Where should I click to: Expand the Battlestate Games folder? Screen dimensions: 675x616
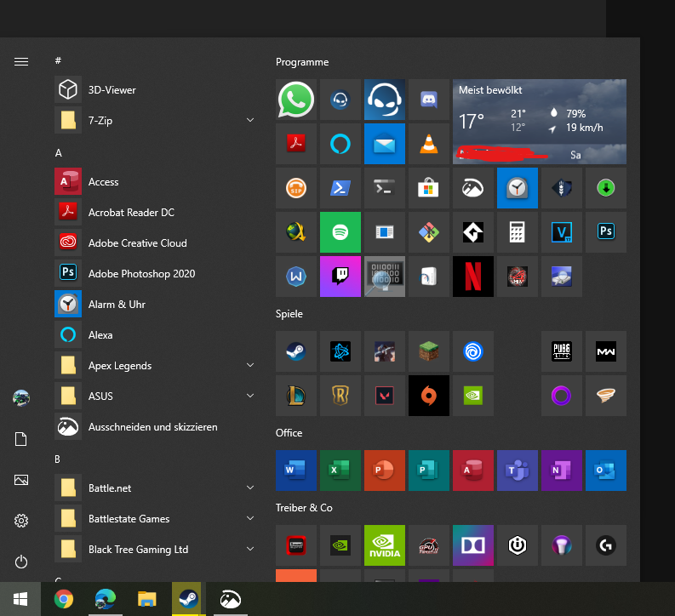point(250,518)
